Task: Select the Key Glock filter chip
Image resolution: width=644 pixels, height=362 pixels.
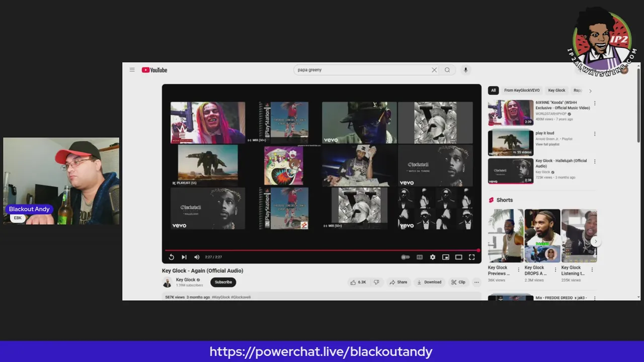Action: pos(556,90)
